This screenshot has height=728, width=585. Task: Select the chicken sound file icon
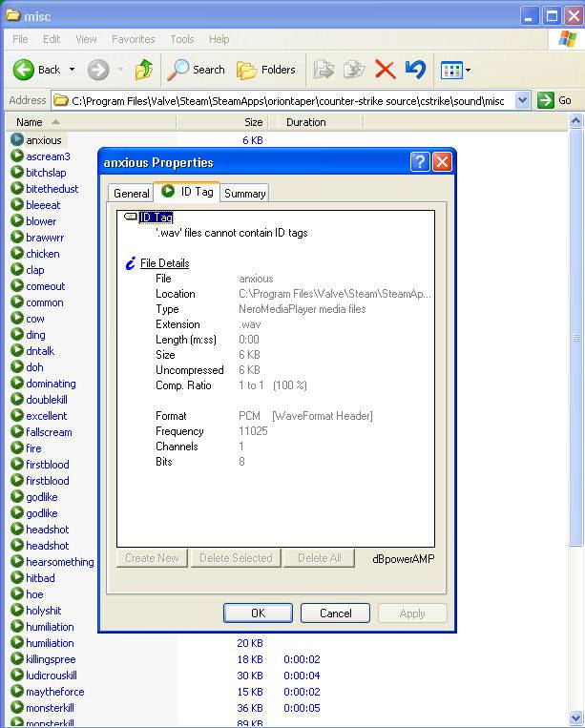pyautogui.click(x=17, y=254)
